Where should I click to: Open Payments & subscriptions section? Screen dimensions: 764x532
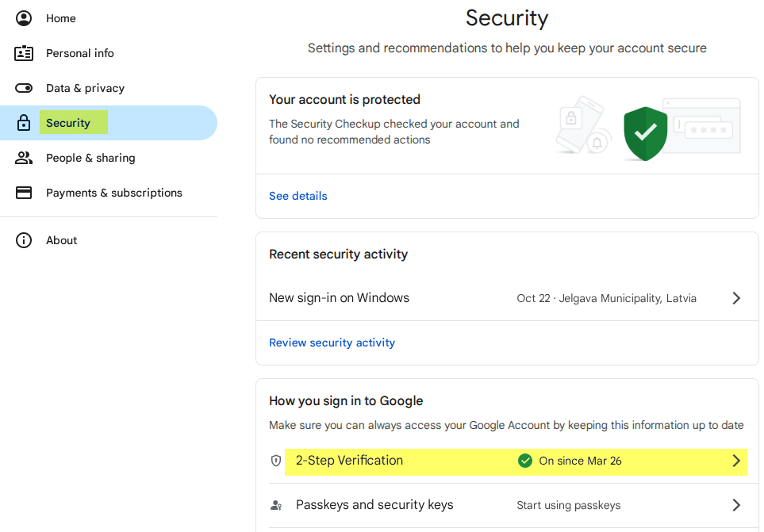114,193
